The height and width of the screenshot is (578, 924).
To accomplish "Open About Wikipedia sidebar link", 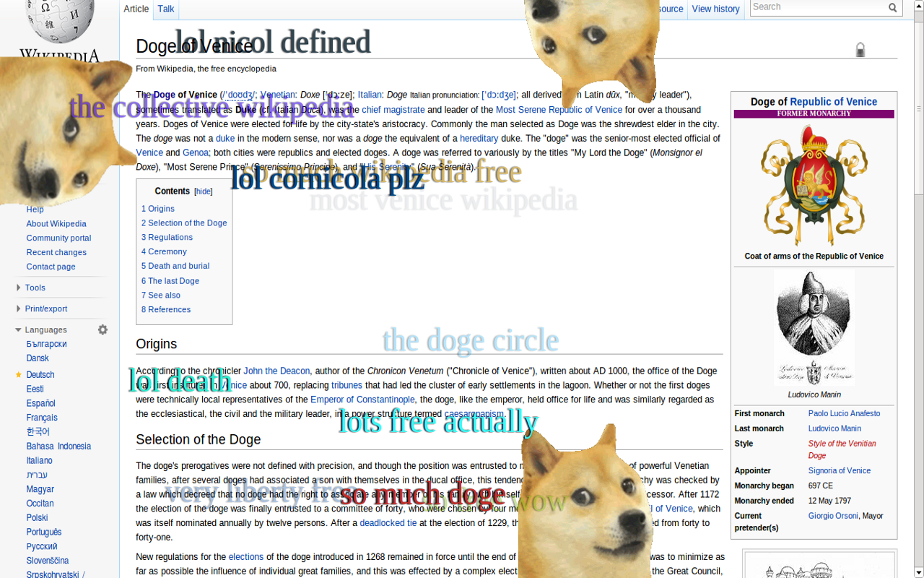I will point(56,223).
